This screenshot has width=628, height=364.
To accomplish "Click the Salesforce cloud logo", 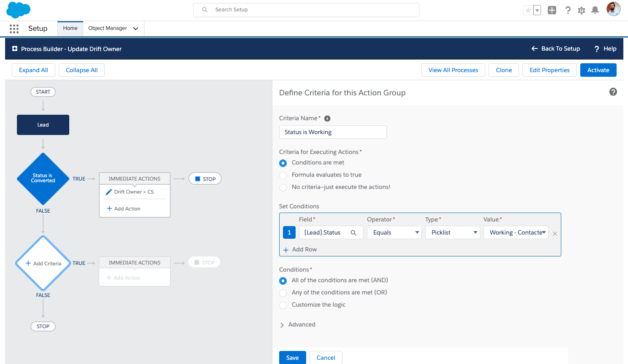I will pos(19,10).
